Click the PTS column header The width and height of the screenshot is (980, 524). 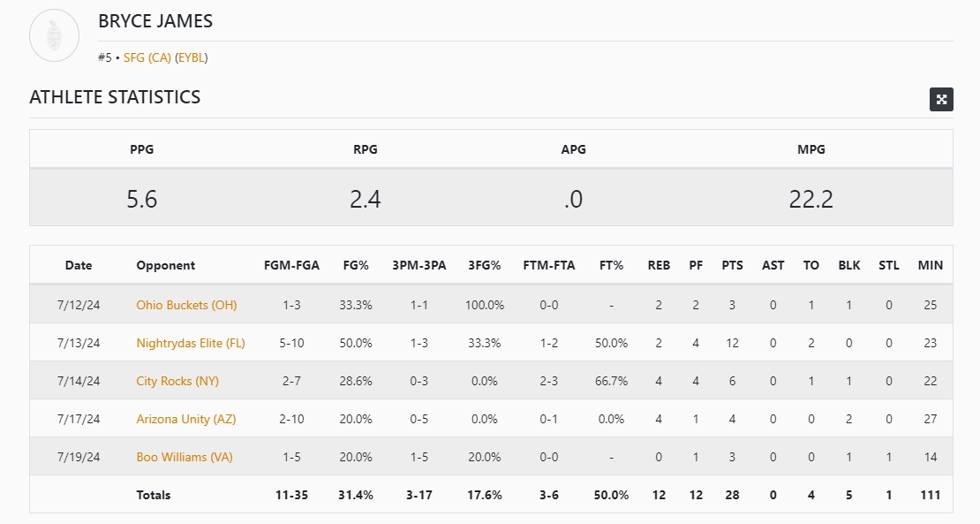tap(732, 265)
